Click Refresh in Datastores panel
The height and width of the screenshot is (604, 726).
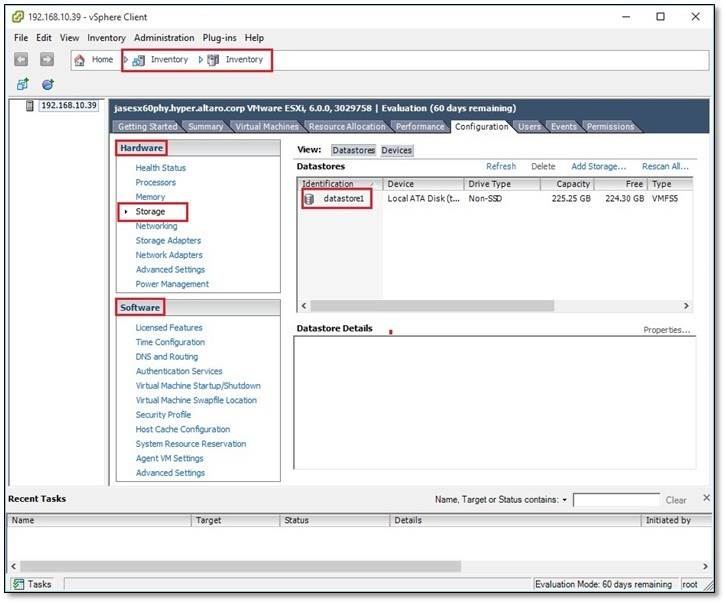click(x=501, y=167)
